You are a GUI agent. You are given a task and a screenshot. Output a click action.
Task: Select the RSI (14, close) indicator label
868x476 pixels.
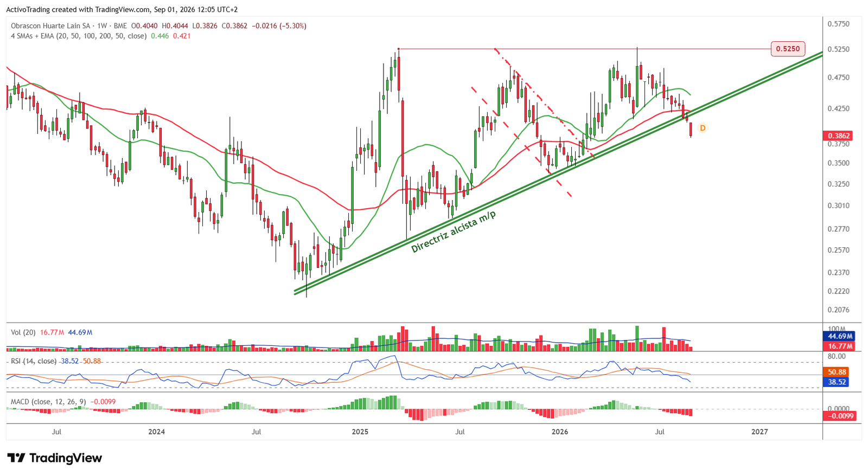pyautogui.click(x=34, y=361)
